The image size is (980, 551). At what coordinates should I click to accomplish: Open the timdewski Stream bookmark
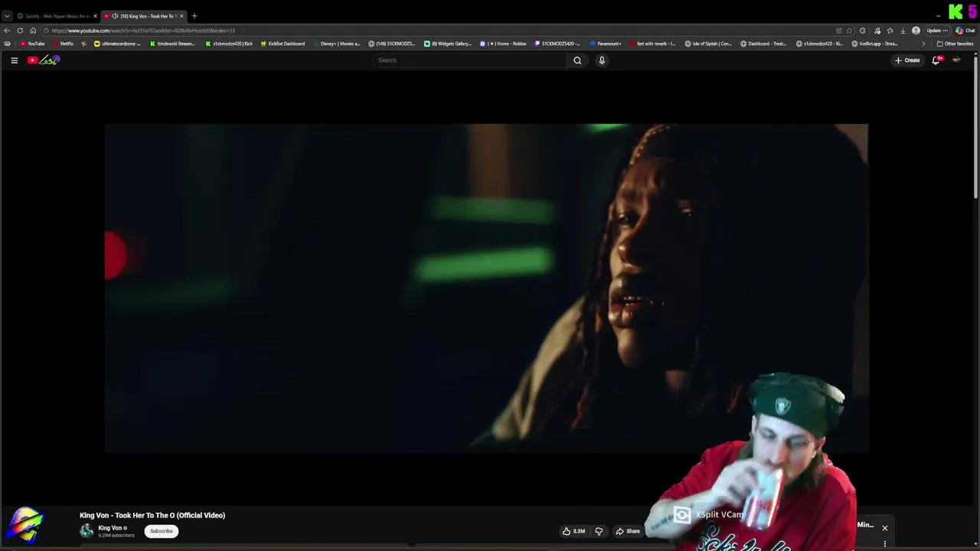(172, 44)
